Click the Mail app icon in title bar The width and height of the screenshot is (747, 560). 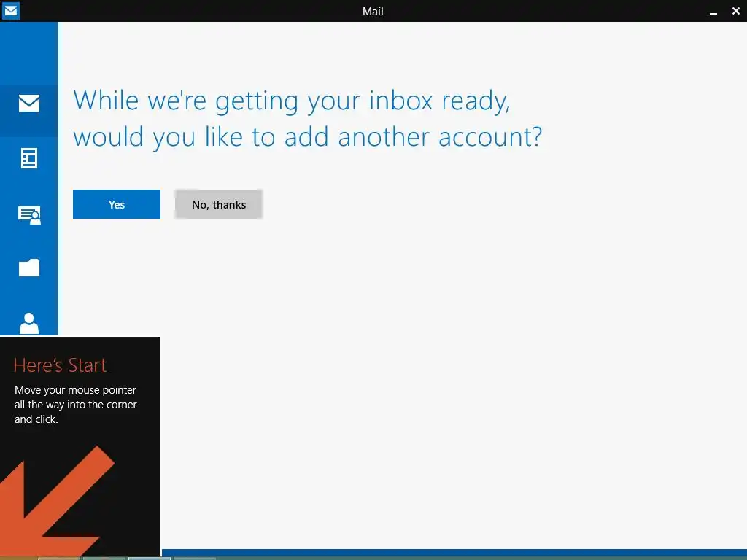click(x=10, y=10)
